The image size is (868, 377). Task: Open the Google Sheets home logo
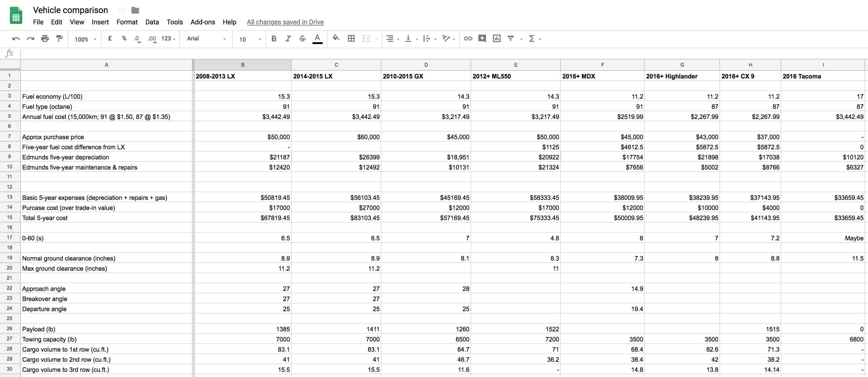[x=16, y=15]
